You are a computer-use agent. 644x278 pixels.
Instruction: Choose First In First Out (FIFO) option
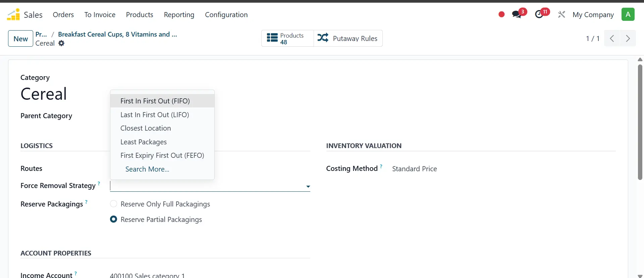click(155, 101)
